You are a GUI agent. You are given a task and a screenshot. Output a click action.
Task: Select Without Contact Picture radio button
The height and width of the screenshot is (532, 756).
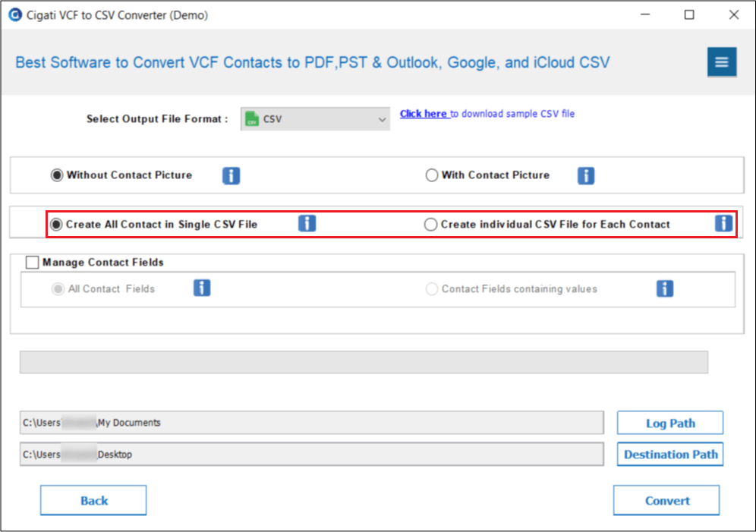[57, 175]
